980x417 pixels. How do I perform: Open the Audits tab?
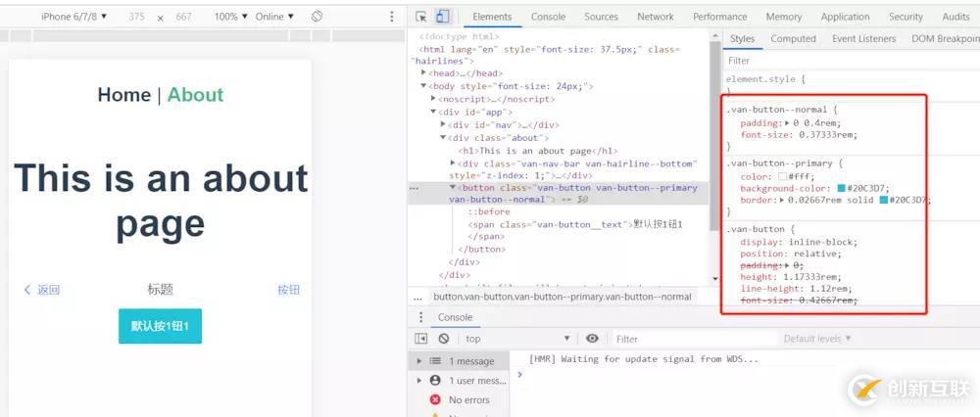955,17
